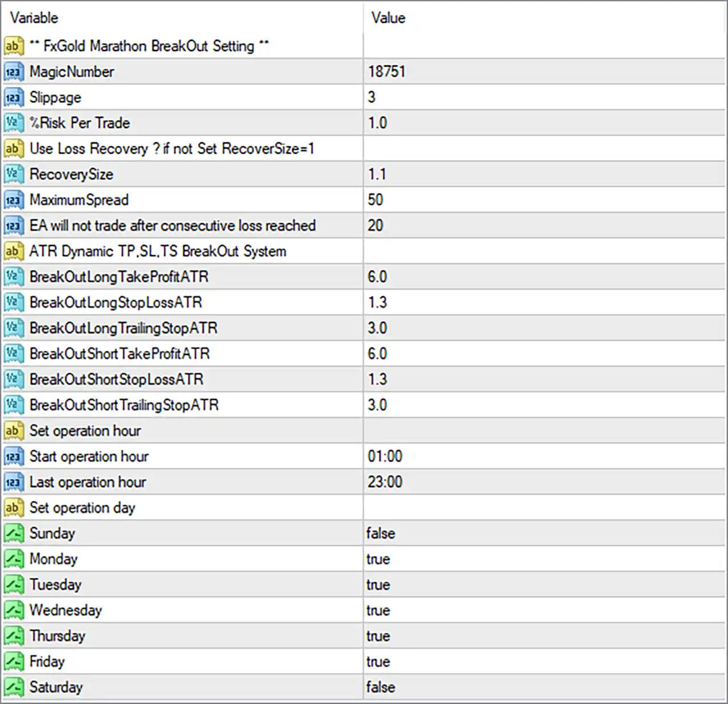Click the integer icon beside Last operation hour
Screen dimensions: 728x704
point(14,481)
